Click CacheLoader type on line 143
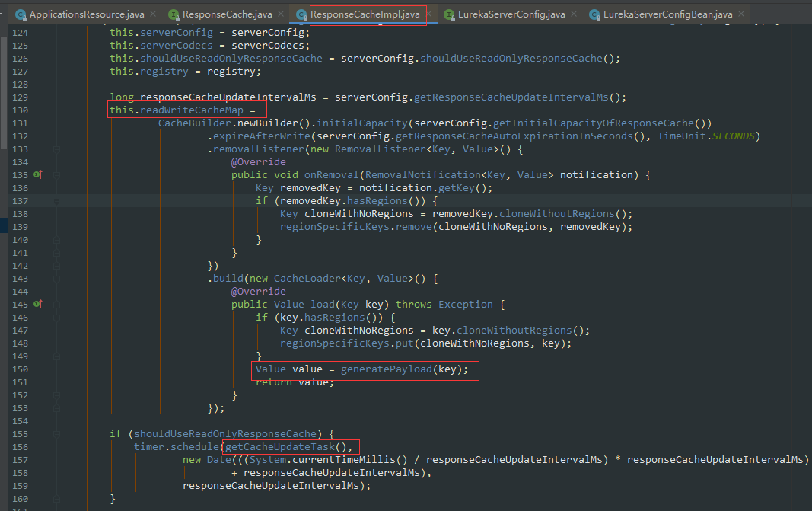Viewport: 812px width, 511px height. point(307,278)
